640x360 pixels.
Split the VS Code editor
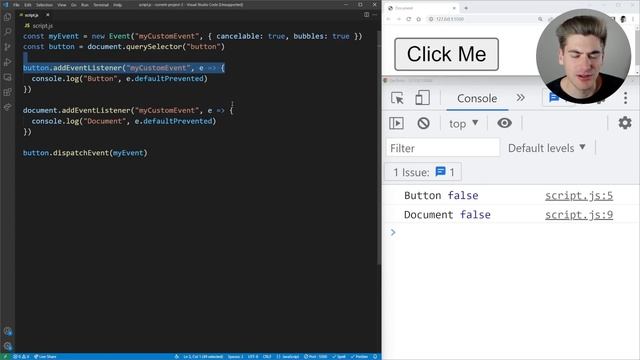point(367,15)
